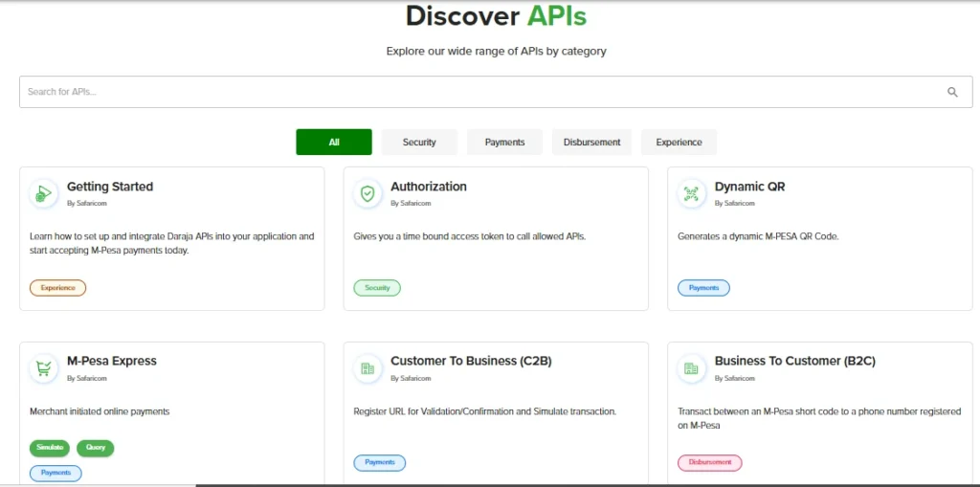Open Business To Customer (B2C) title
This screenshot has height=487, width=980.
[x=795, y=361]
